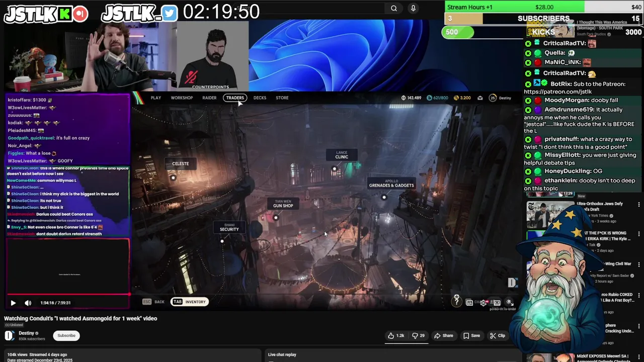The width and height of the screenshot is (644, 362).
Task: Click the red record icon in overlay
Action: (80, 14)
